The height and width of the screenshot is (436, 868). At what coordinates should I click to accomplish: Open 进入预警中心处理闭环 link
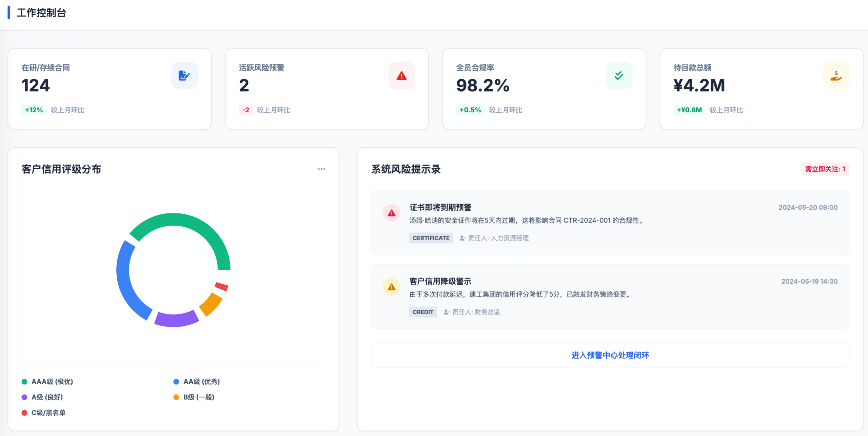coord(610,355)
